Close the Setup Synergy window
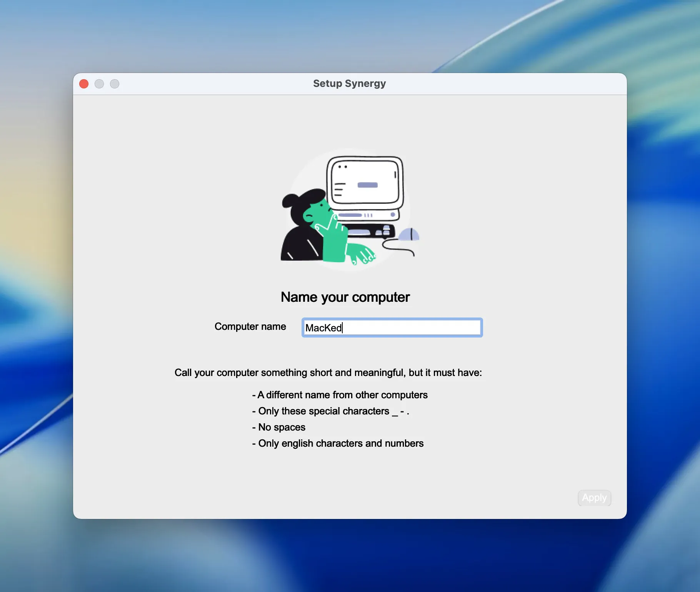700x592 pixels. click(84, 84)
